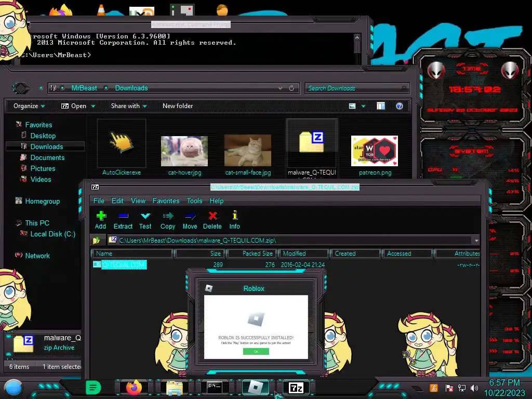Click the 7-Zip Extract button

click(x=123, y=220)
